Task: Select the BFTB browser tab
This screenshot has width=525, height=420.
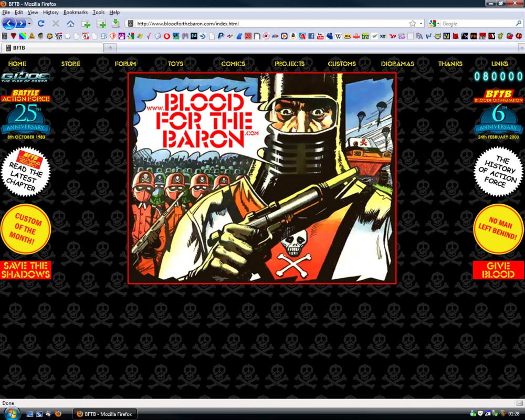Action: point(52,48)
